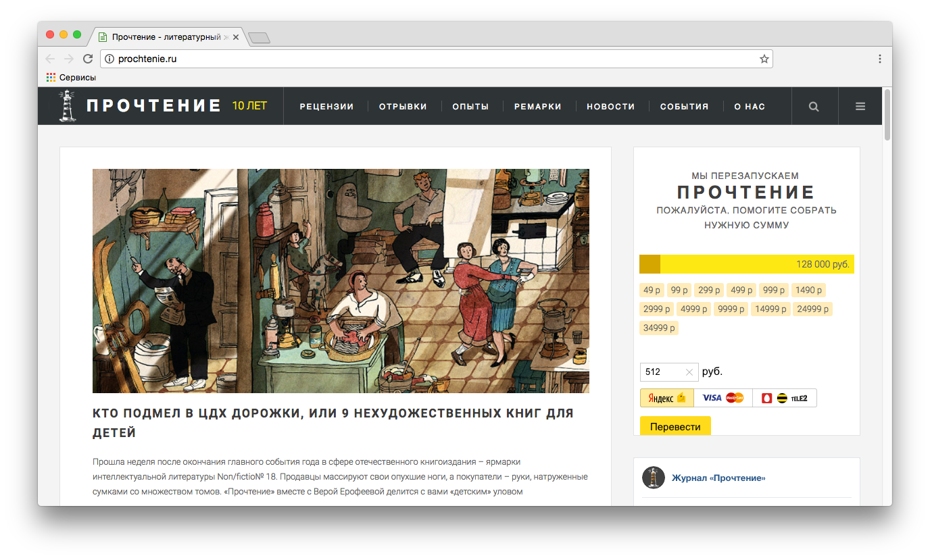Open the Рецензии menu section

(x=326, y=106)
